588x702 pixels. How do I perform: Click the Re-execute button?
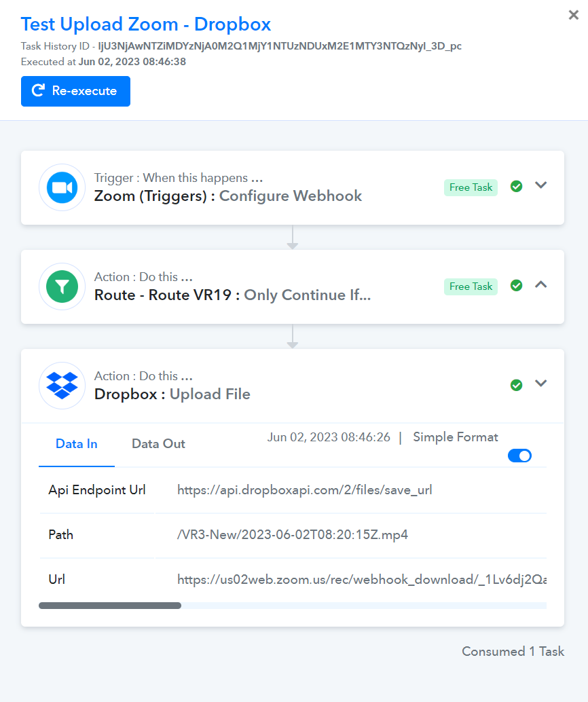(75, 92)
